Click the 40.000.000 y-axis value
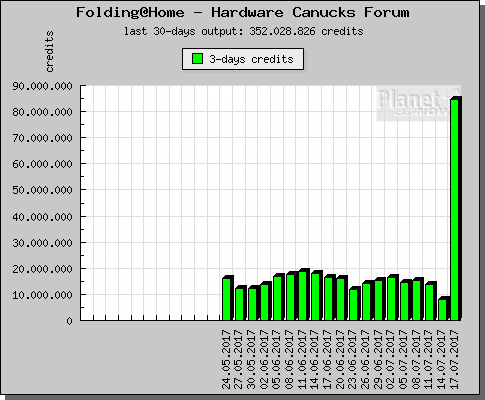485x400 pixels. pos(42,217)
